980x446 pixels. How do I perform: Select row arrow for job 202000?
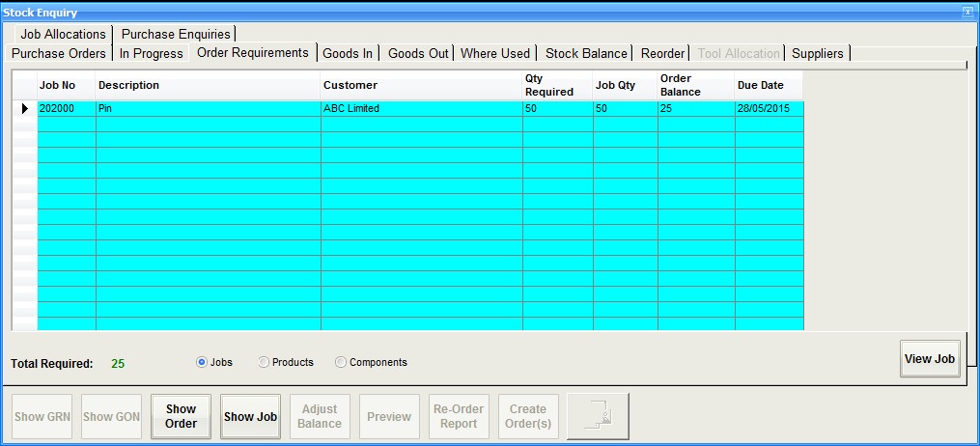coord(24,109)
